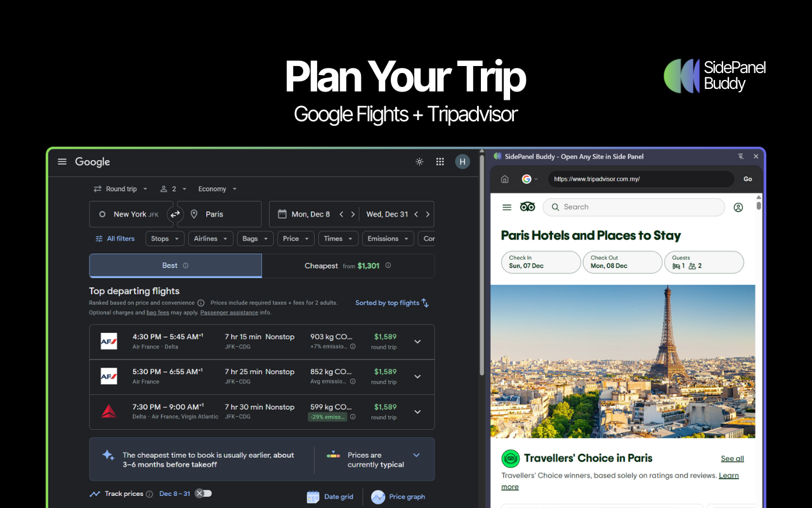The height and width of the screenshot is (508, 812).
Task: Go to previous day for Mon, Dec 8
Action: [341, 215]
